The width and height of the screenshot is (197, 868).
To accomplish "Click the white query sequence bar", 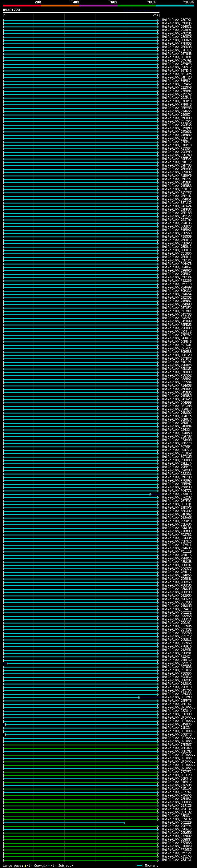I will click(81, 12).
